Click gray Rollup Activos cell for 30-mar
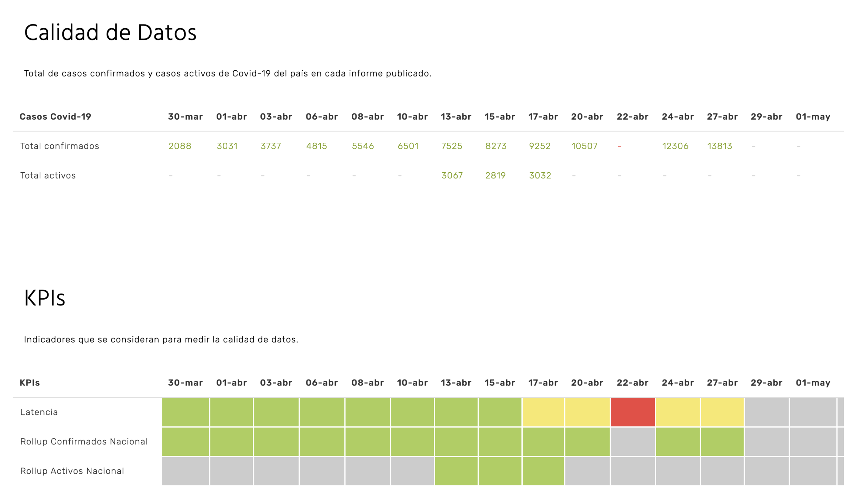 click(186, 471)
